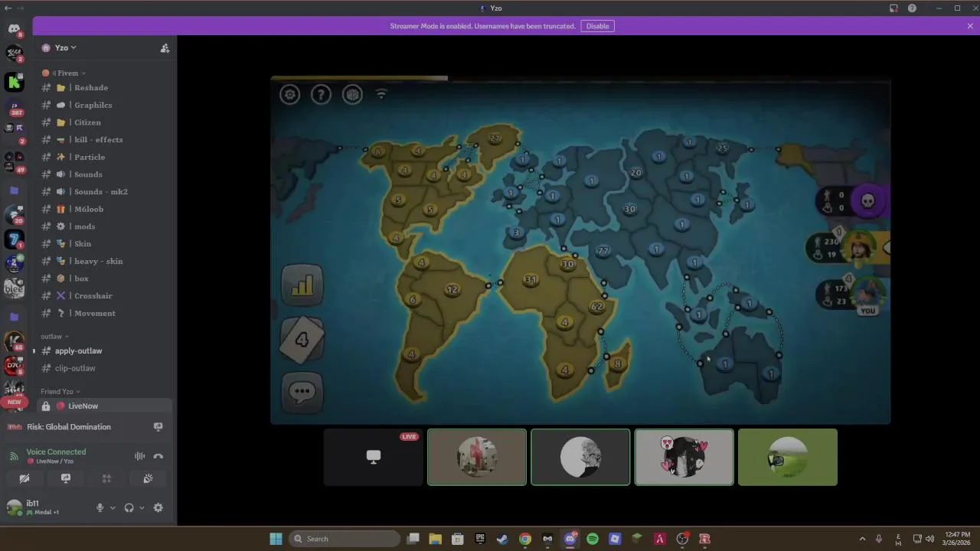Open the taskbar clock and date
Viewport: 980px width, 551px height.
point(957,539)
